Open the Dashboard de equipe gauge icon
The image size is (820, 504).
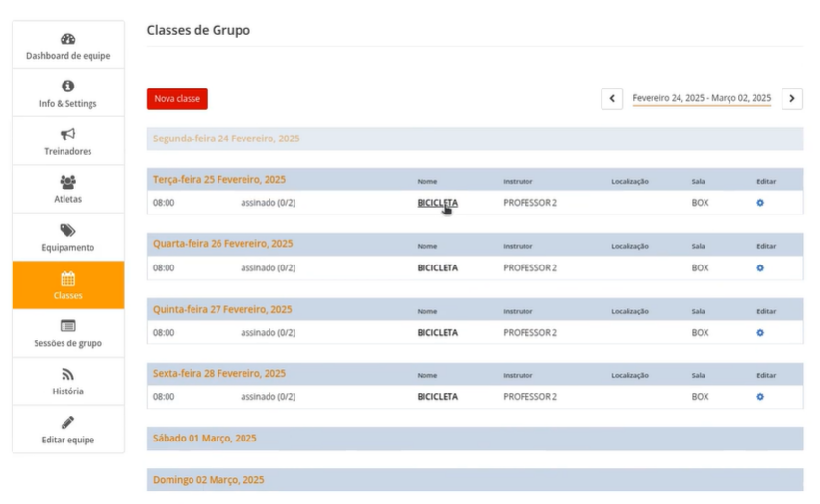(x=67, y=39)
